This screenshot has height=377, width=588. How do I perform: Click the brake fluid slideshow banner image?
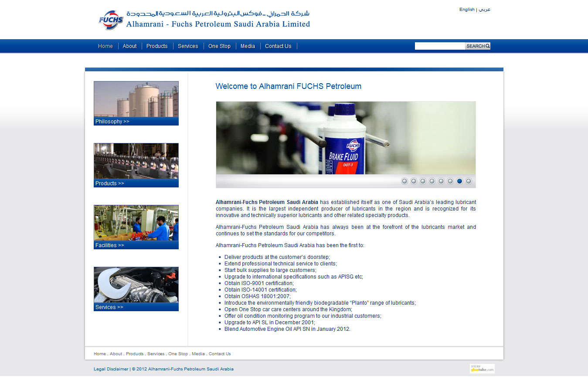click(x=346, y=138)
